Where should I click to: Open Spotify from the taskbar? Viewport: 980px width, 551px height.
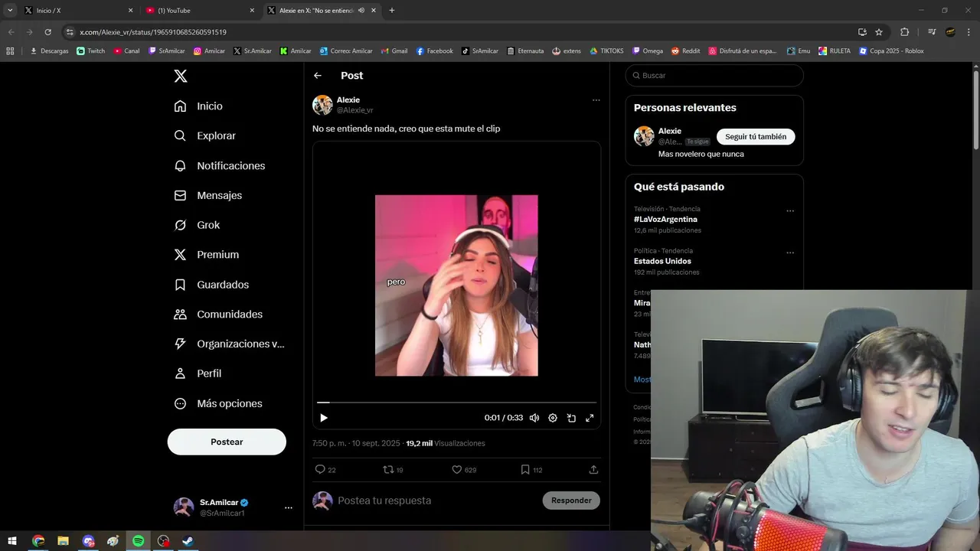tap(138, 541)
